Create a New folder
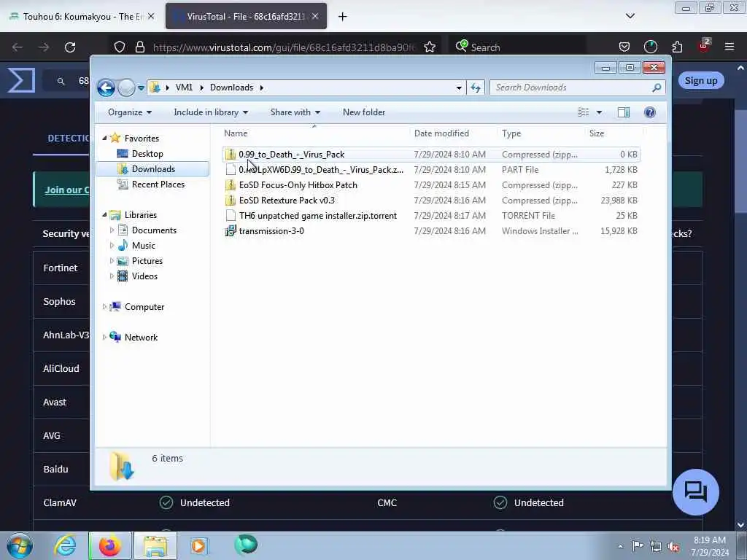Viewport: 747px width, 560px height. [x=364, y=112]
